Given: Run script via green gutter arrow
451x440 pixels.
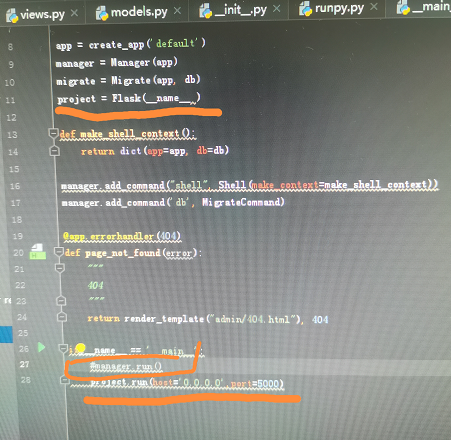Looking at the screenshot, I should pyautogui.click(x=41, y=347).
